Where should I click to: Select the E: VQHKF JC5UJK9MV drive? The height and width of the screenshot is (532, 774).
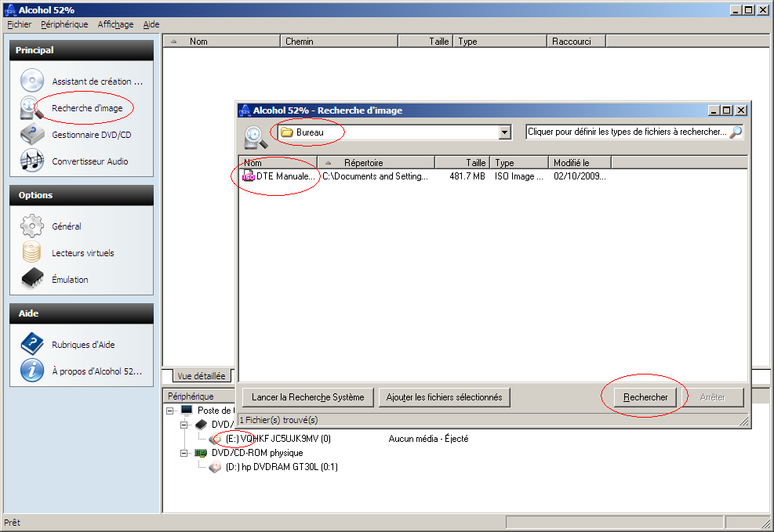(x=278, y=438)
